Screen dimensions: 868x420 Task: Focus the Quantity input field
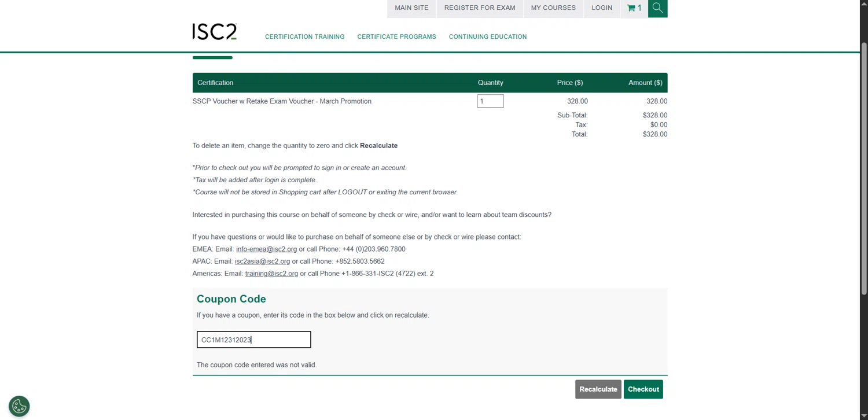(x=490, y=101)
